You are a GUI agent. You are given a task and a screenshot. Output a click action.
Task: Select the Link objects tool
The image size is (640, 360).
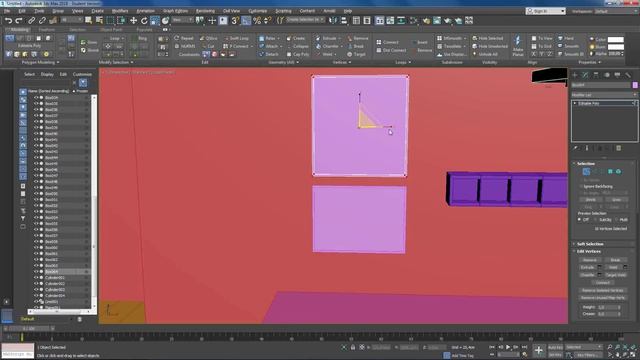pyautogui.click(x=31, y=20)
